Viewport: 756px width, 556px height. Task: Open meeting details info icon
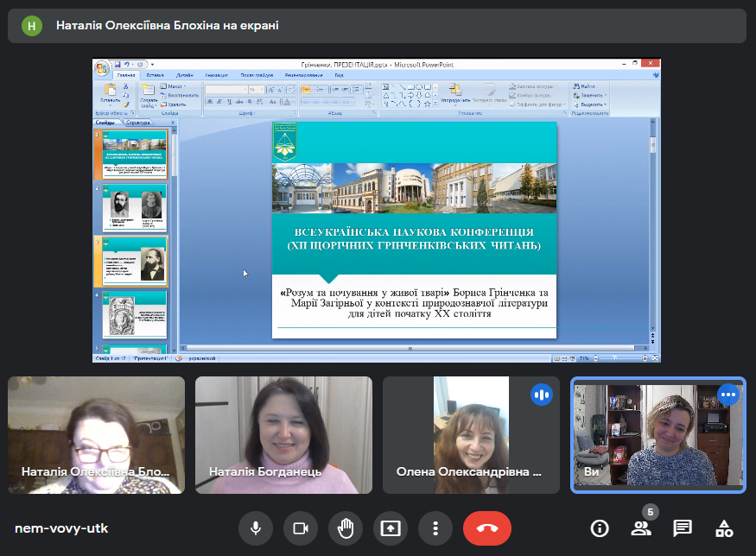tap(599, 528)
